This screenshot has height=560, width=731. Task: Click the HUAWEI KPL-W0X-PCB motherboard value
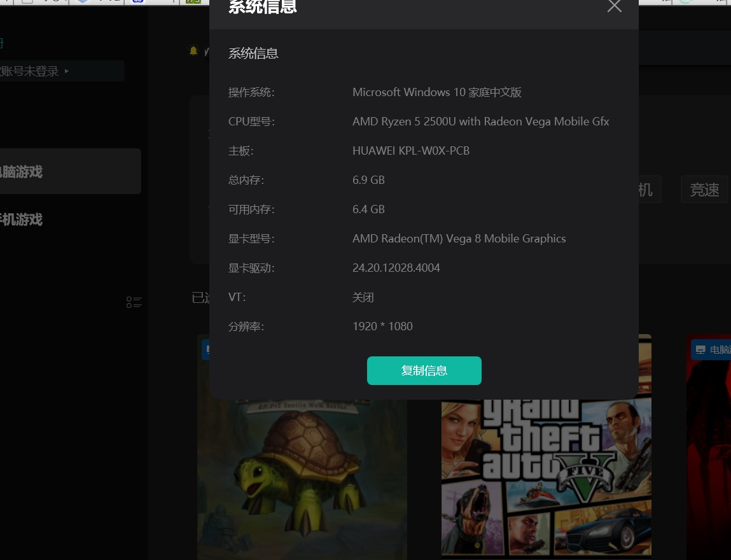click(411, 151)
